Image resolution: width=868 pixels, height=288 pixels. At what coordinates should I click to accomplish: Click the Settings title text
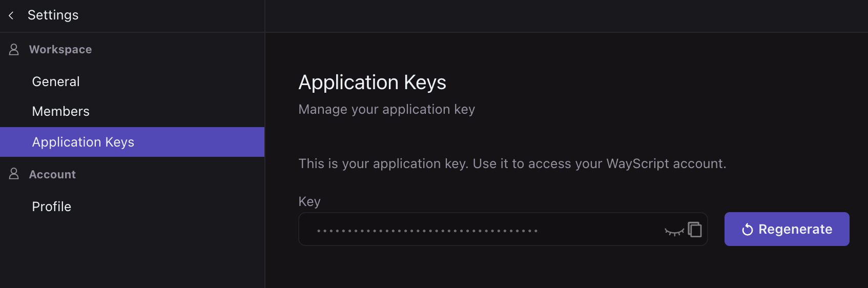tap(53, 15)
